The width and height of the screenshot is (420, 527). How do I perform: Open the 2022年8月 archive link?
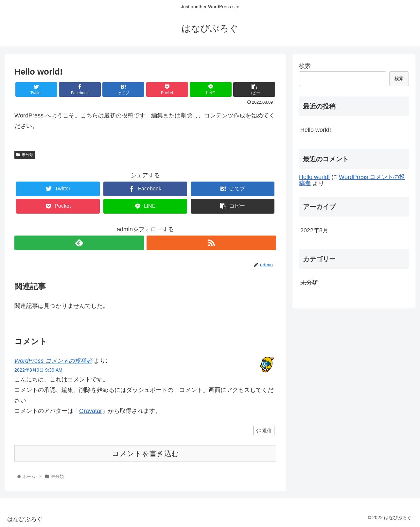[x=314, y=230]
